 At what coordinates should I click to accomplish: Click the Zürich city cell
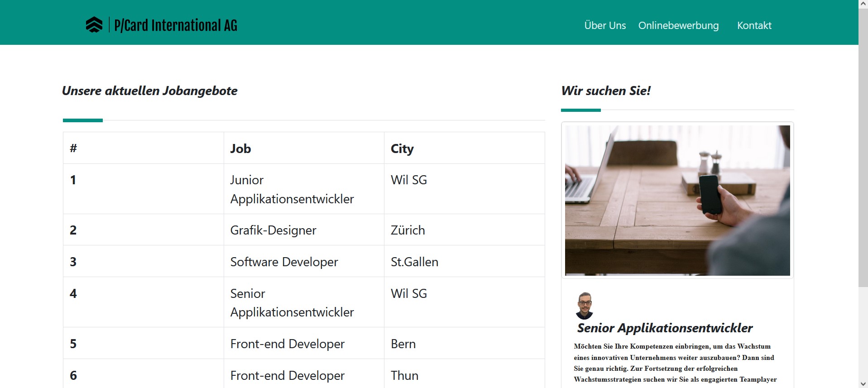pos(408,230)
